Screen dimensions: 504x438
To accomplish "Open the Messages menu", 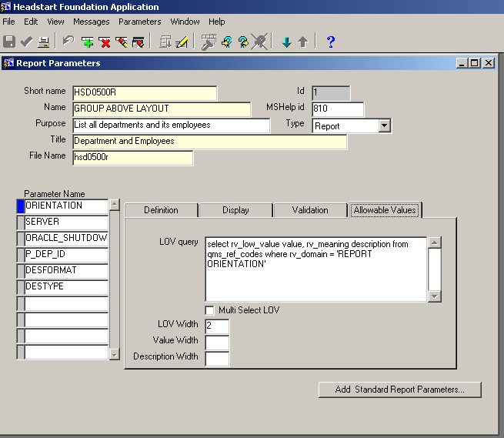I will coord(91,22).
